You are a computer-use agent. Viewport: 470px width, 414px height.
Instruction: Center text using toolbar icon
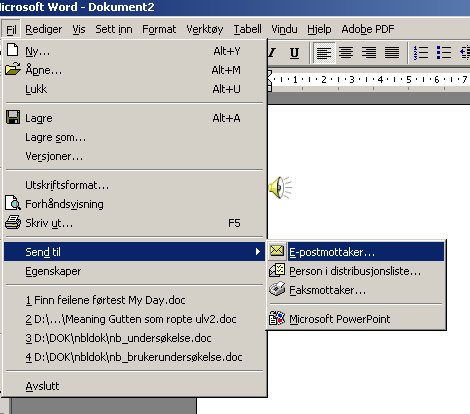346,53
